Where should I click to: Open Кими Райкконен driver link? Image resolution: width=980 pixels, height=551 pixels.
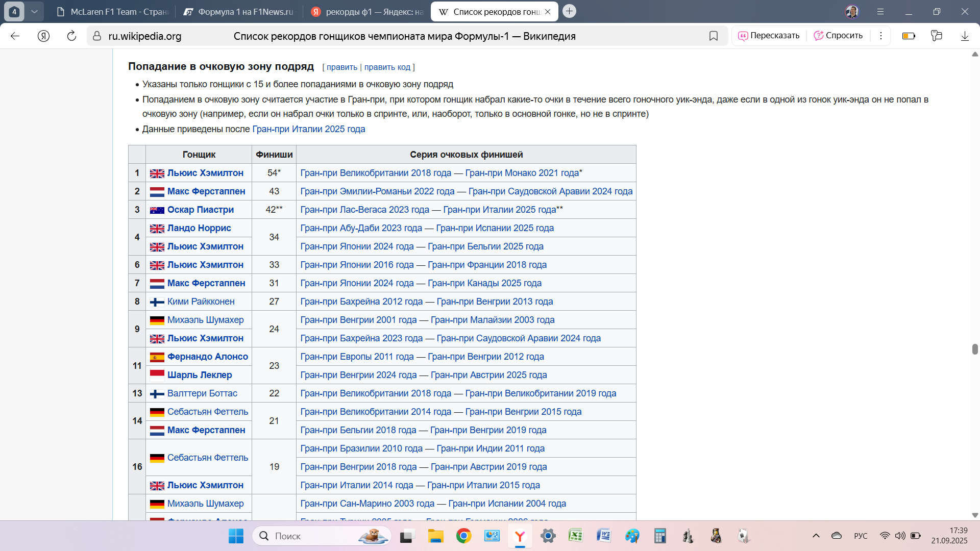[201, 302]
